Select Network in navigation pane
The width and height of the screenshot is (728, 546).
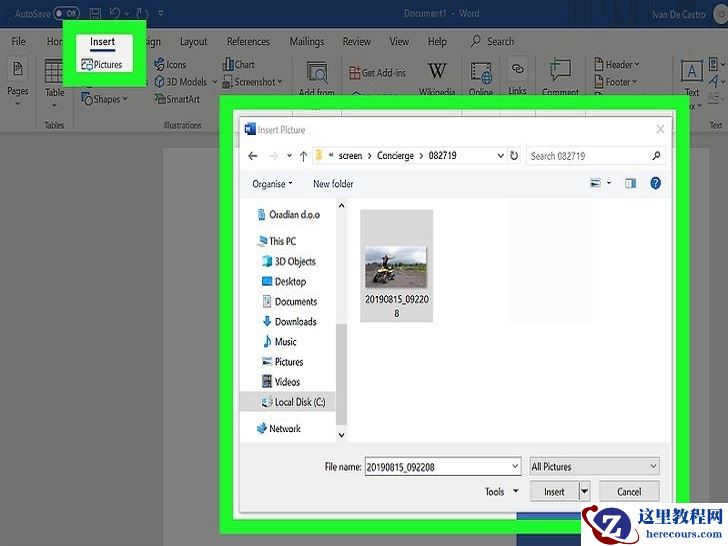(x=279, y=428)
